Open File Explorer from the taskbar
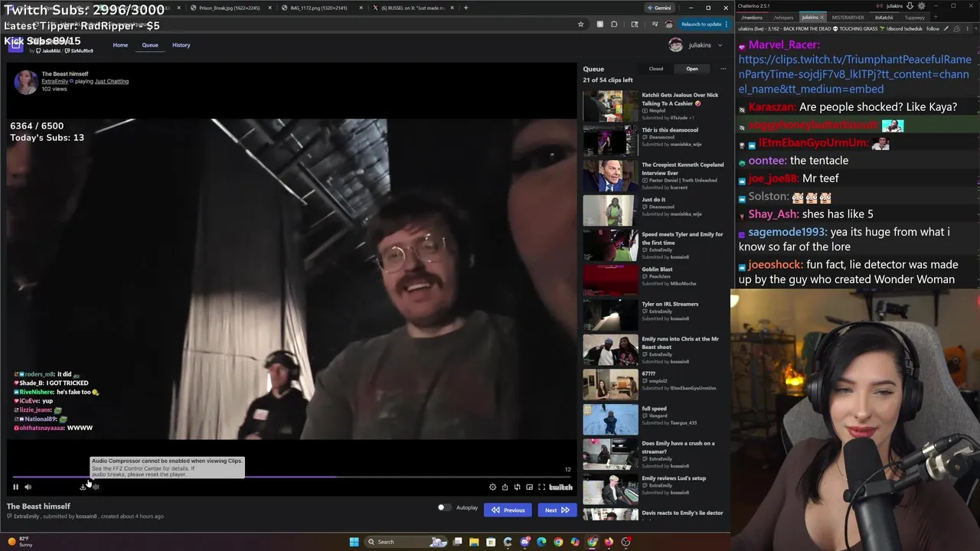980x551 pixels. tap(474, 542)
